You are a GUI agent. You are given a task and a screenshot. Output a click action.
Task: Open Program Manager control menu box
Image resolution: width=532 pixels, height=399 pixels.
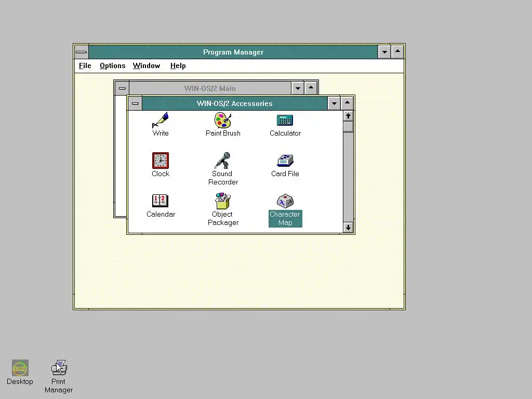pyautogui.click(x=82, y=52)
